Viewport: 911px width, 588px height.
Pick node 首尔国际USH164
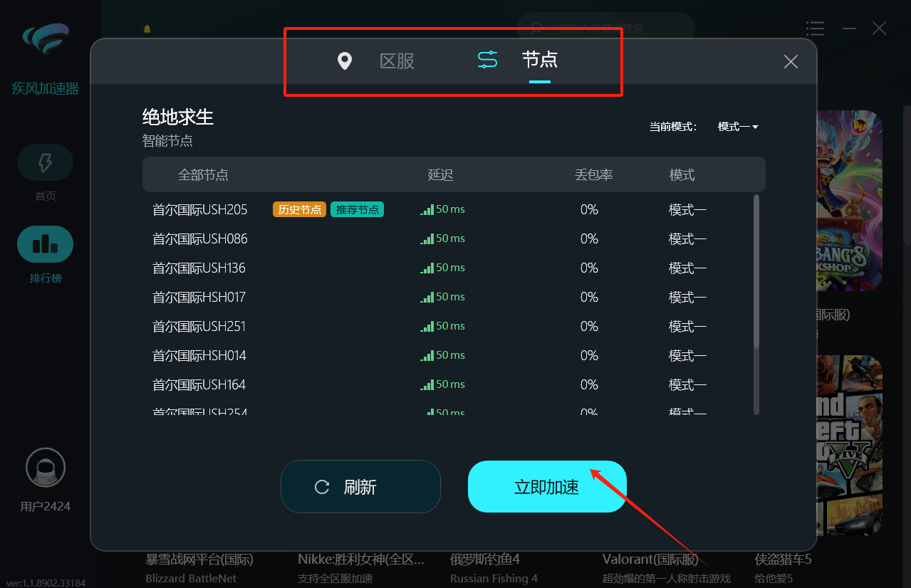click(200, 385)
